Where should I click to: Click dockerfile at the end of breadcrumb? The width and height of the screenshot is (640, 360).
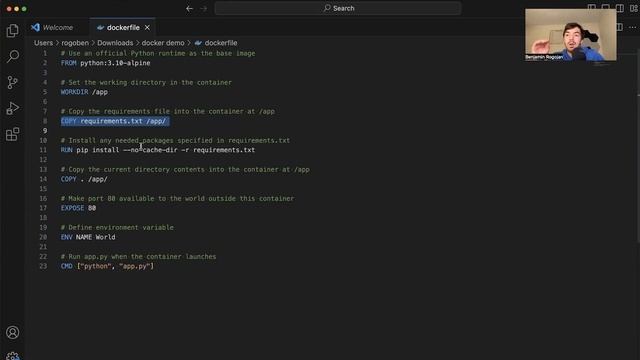click(x=221, y=43)
